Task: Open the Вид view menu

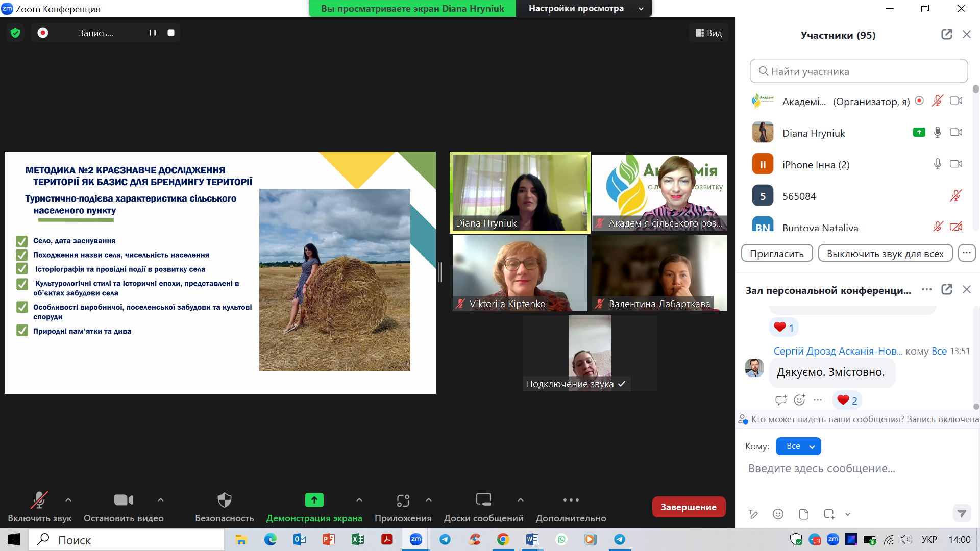Action: (x=709, y=33)
